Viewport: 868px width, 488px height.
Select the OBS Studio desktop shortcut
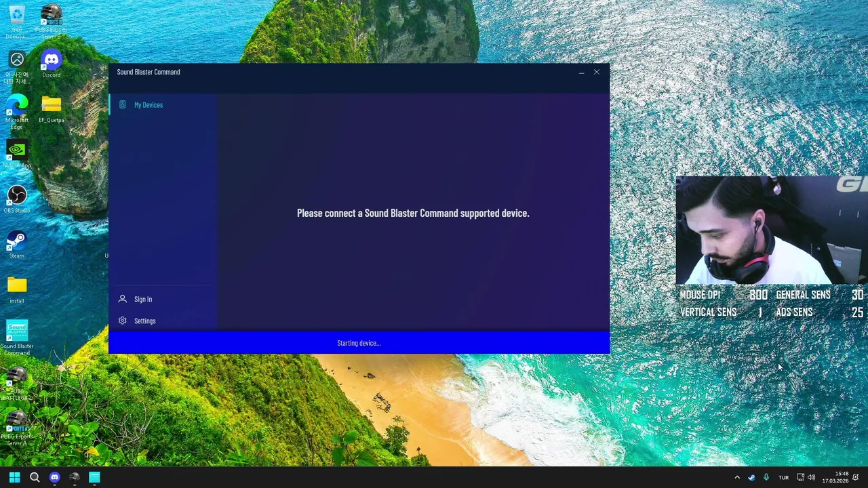pos(17,199)
